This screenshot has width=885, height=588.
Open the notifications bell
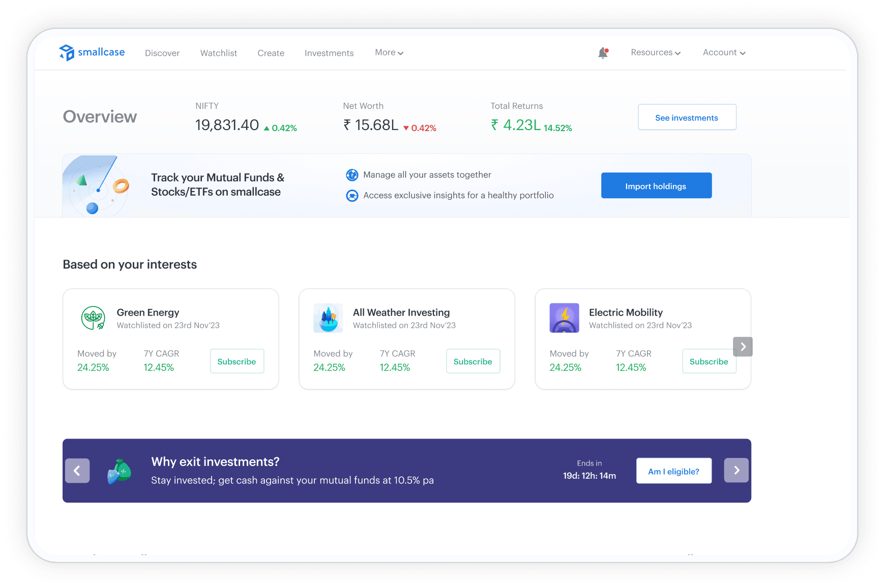point(603,53)
